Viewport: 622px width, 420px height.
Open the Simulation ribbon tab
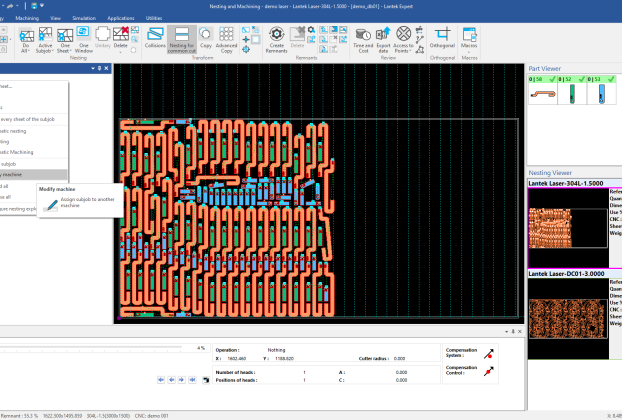[x=83, y=18]
